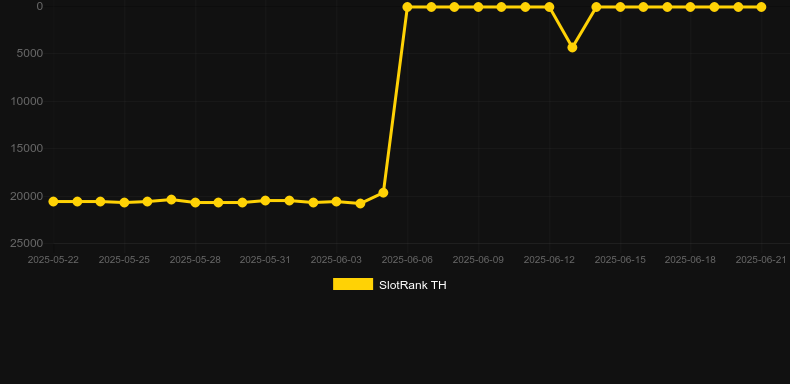Click the data point above 2025-06-09

(x=478, y=7)
